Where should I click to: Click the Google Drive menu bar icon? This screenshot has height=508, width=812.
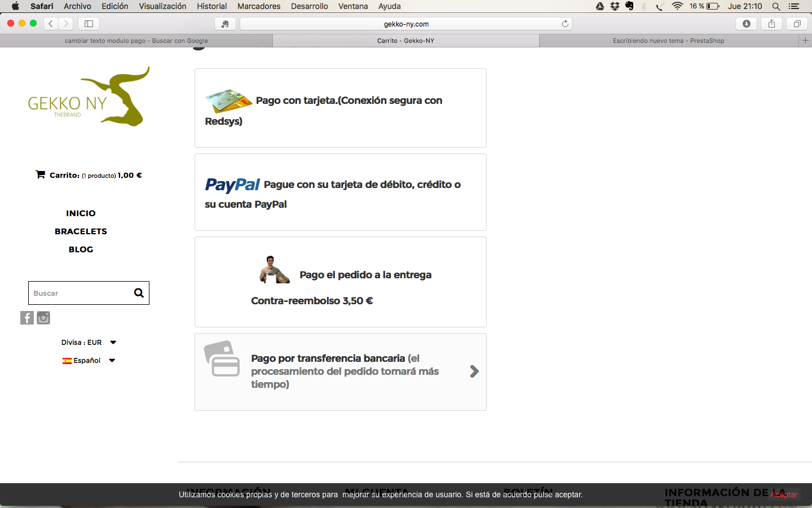coord(600,6)
